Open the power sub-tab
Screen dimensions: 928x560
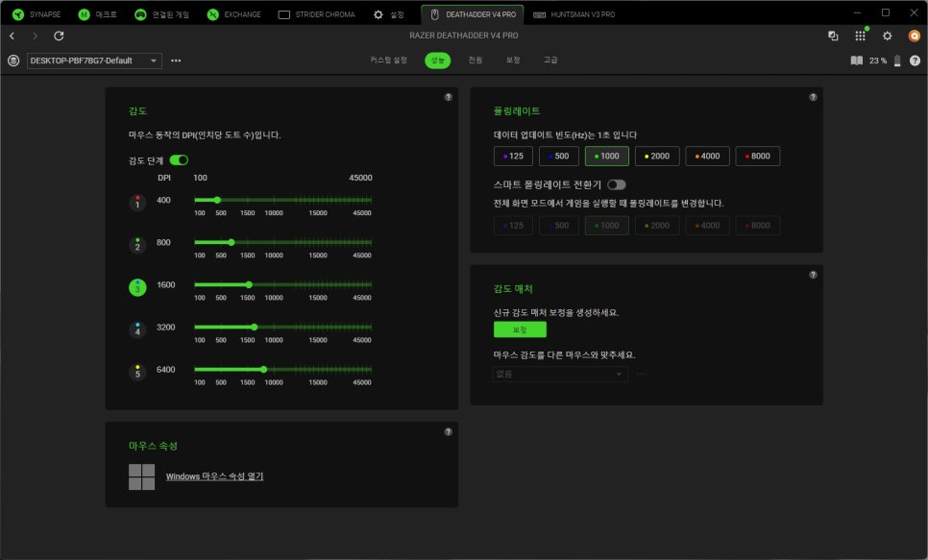pos(476,61)
